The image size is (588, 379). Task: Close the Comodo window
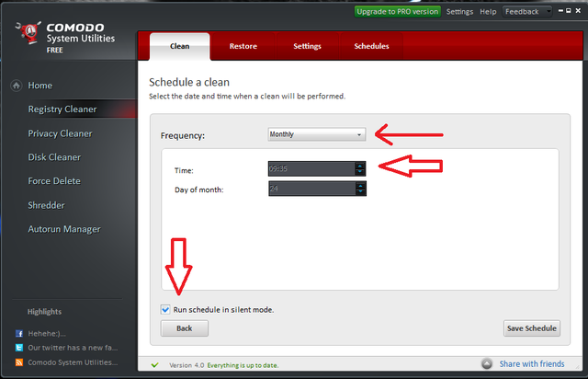(578, 11)
